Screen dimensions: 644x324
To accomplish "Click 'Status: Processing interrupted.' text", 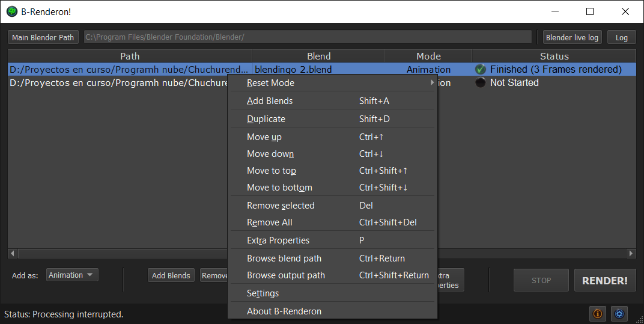I will pyautogui.click(x=64, y=314).
